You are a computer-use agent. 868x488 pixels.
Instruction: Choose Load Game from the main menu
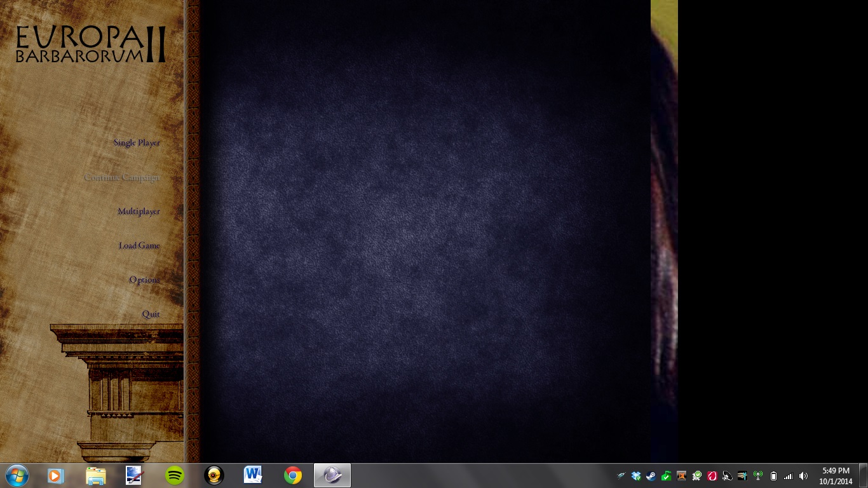pyautogui.click(x=139, y=246)
